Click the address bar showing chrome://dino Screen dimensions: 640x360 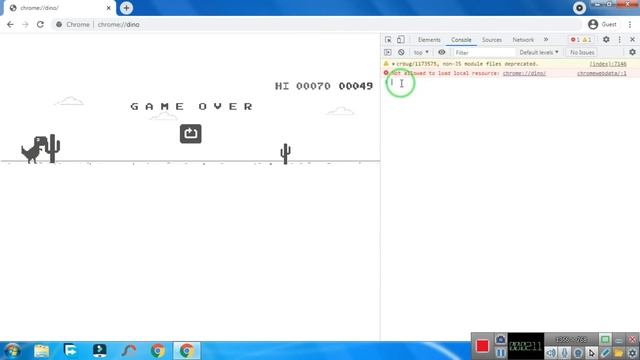316,24
